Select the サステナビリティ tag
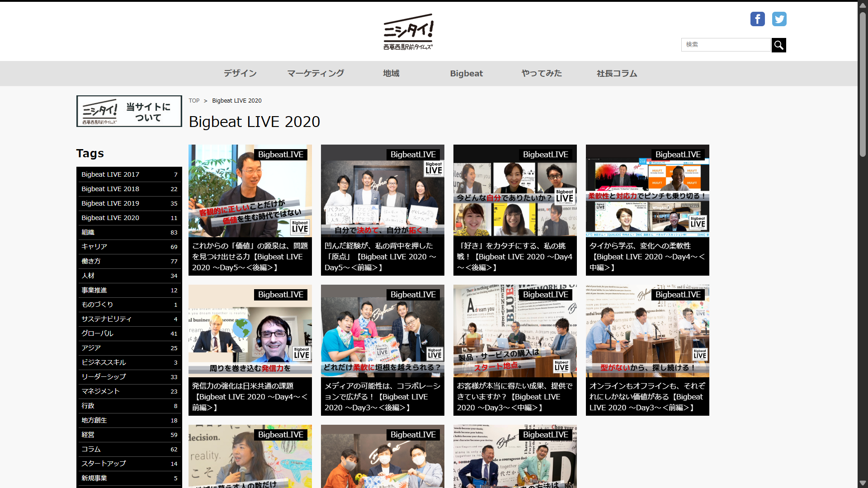 [129, 319]
